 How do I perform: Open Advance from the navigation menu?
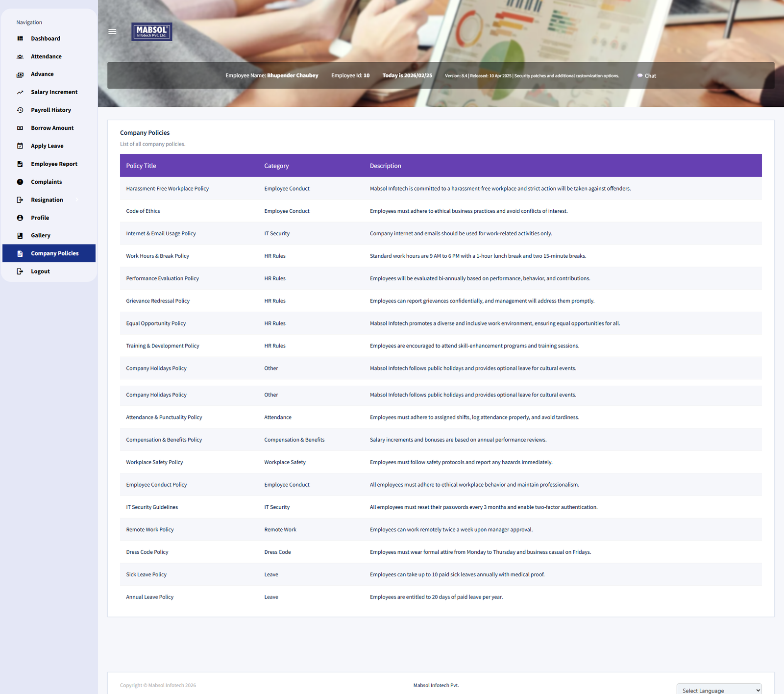tap(42, 74)
